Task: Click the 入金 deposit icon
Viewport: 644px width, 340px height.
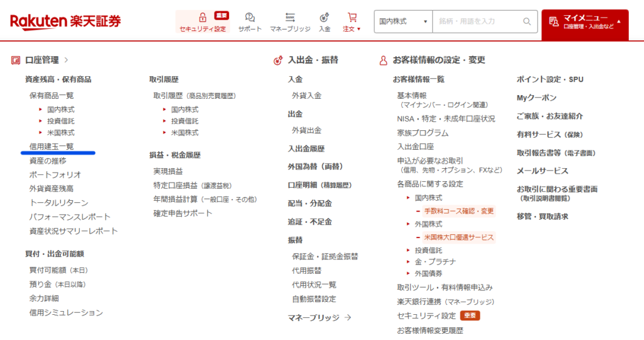Action: [x=325, y=18]
